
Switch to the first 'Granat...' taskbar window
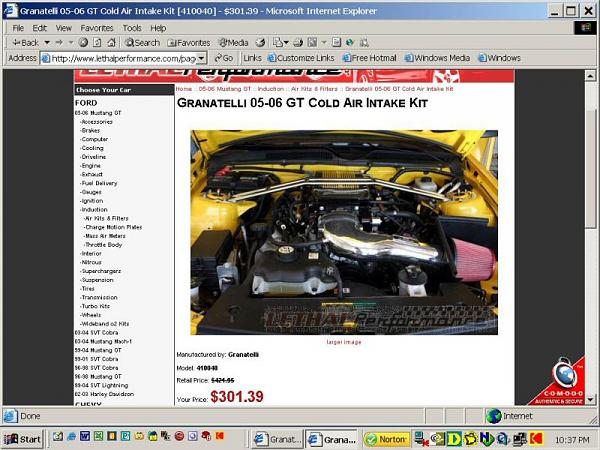[277, 440]
